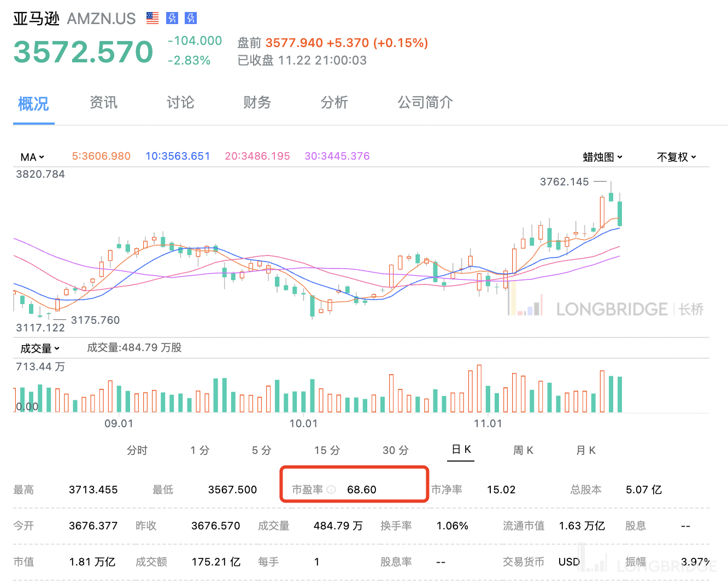
Task: Click the 市值 value 1.81 万亿
Action: pyautogui.click(x=92, y=562)
